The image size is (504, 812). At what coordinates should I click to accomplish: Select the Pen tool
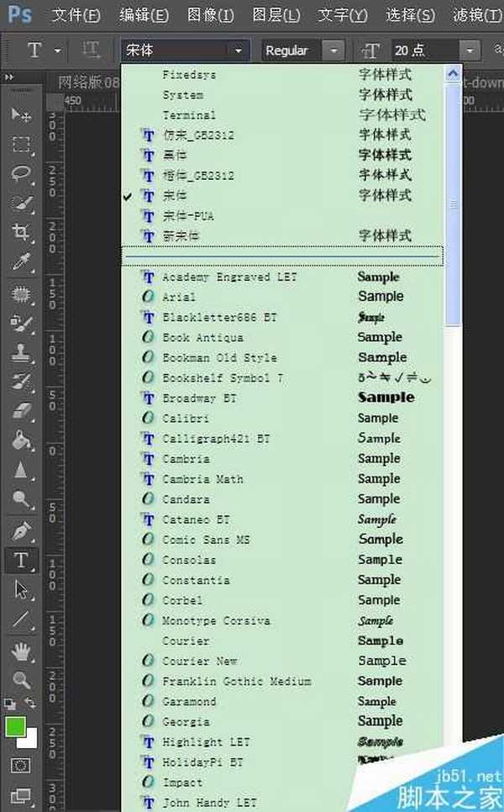point(21,531)
